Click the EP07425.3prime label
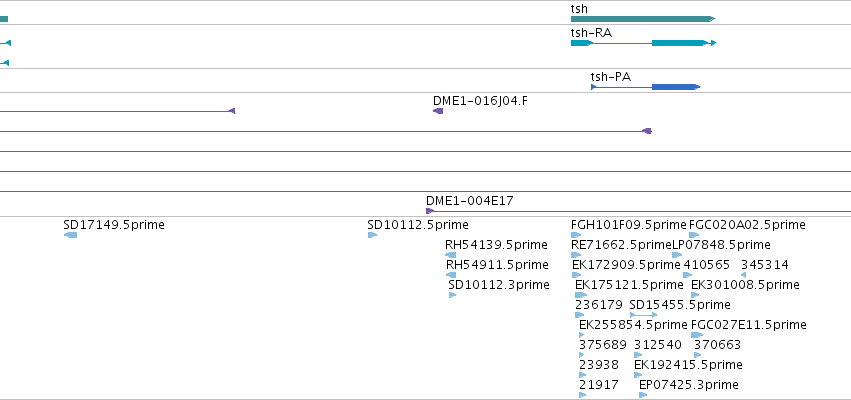 click(689, 385)
